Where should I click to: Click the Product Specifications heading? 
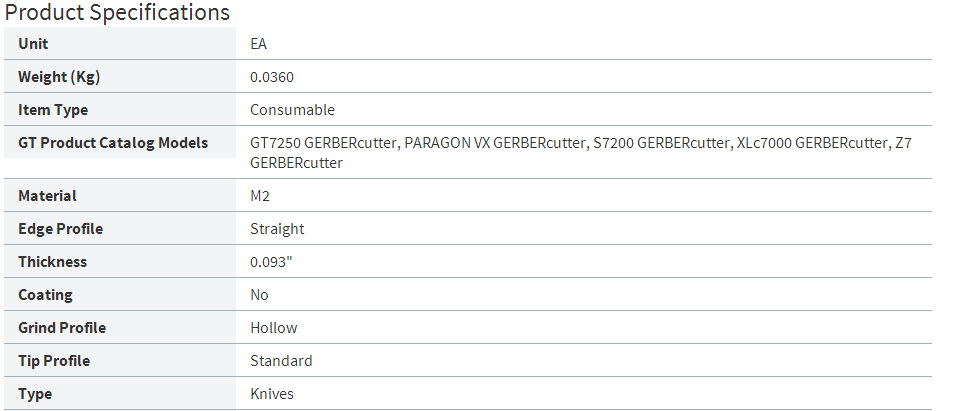117,12
